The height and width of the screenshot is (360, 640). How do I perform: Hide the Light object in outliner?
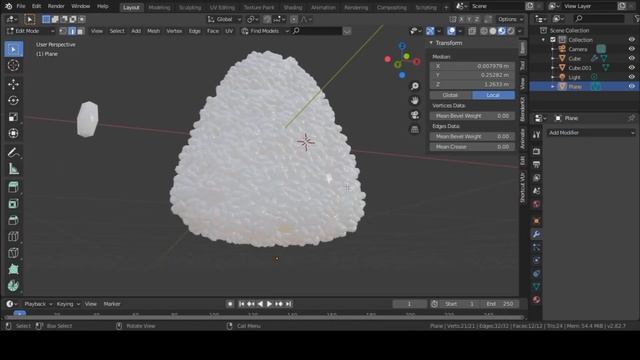coord(631,77)
